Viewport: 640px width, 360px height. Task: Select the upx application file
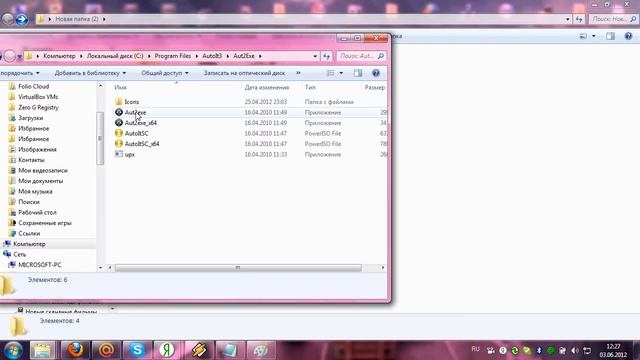click(129, 155)
